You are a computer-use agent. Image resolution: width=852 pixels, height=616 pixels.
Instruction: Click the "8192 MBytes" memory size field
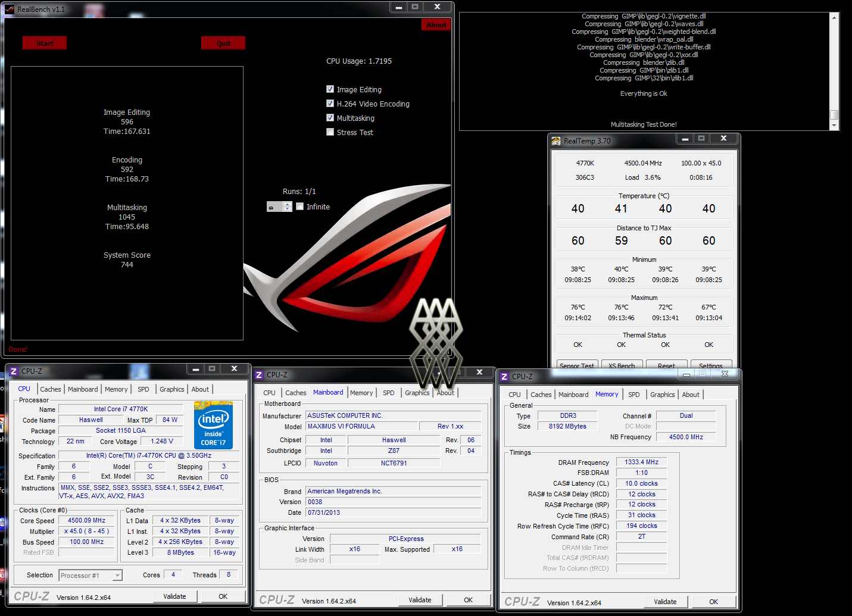pos(567,426)
